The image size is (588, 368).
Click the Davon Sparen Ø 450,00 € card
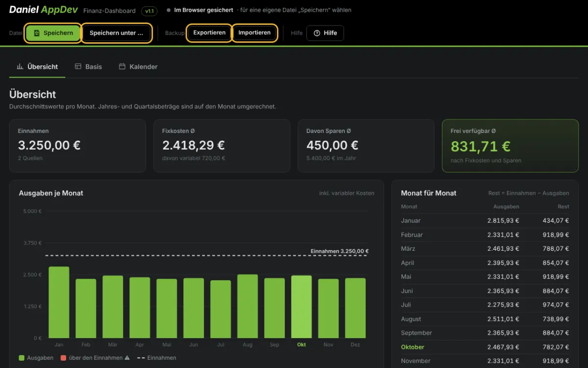tap(366, 146)
